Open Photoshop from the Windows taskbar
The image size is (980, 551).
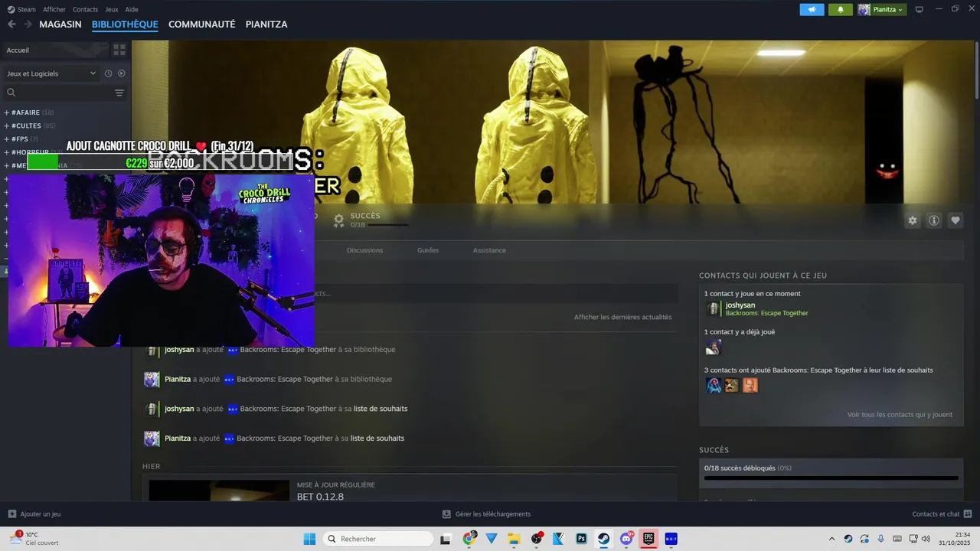pyautogui.click(x=581, y=539)
